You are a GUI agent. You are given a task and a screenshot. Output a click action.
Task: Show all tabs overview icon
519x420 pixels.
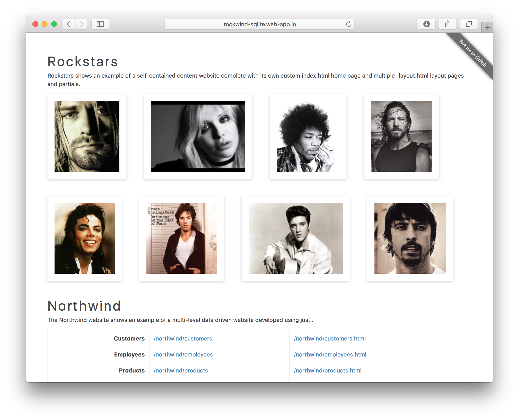click(x=469, y=24)
